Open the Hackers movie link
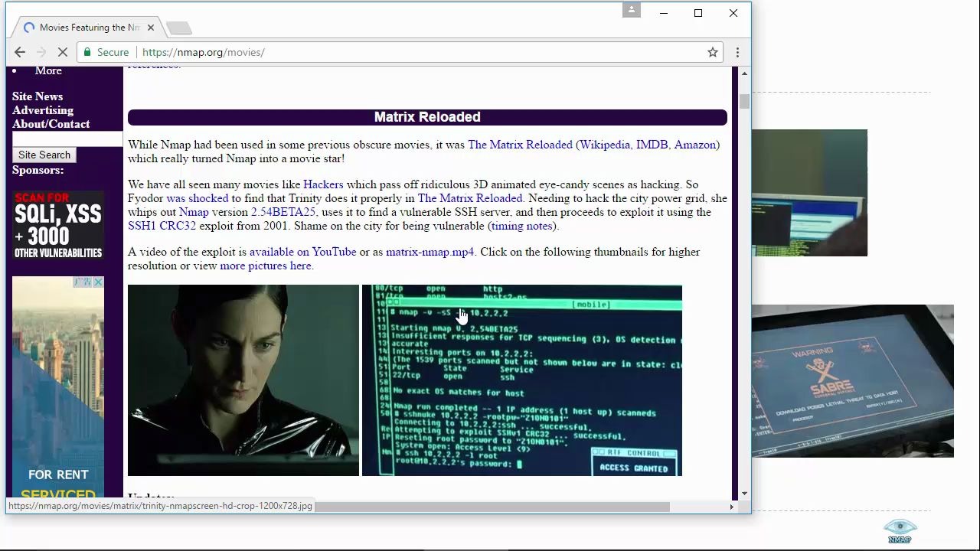The image size is (980, 551). (x=323, y=184)
